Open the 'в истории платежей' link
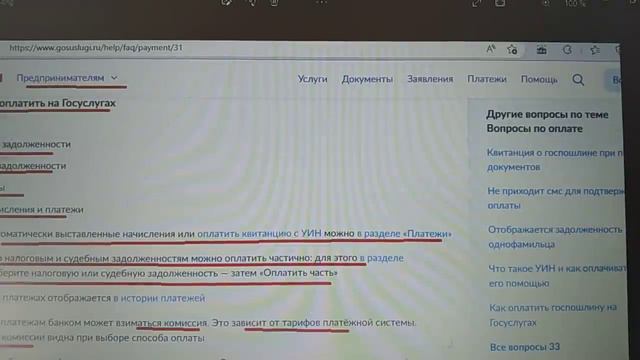Screen dimensions: 640x360 (159, 298)
